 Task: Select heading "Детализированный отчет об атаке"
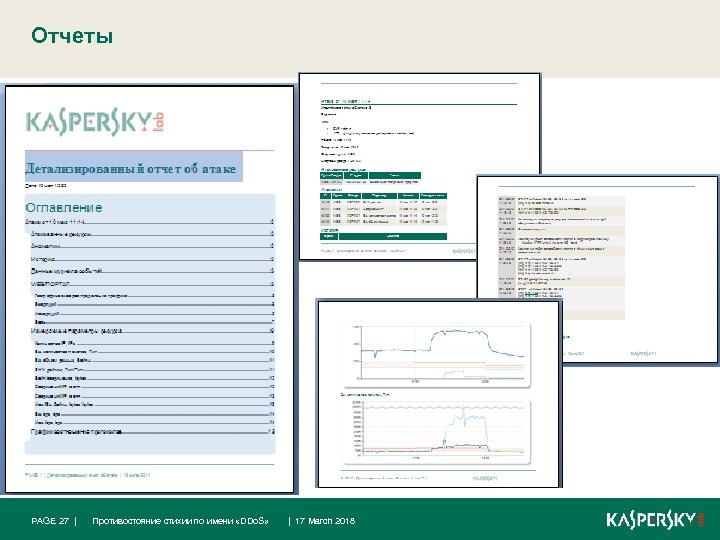pos(131,169)
